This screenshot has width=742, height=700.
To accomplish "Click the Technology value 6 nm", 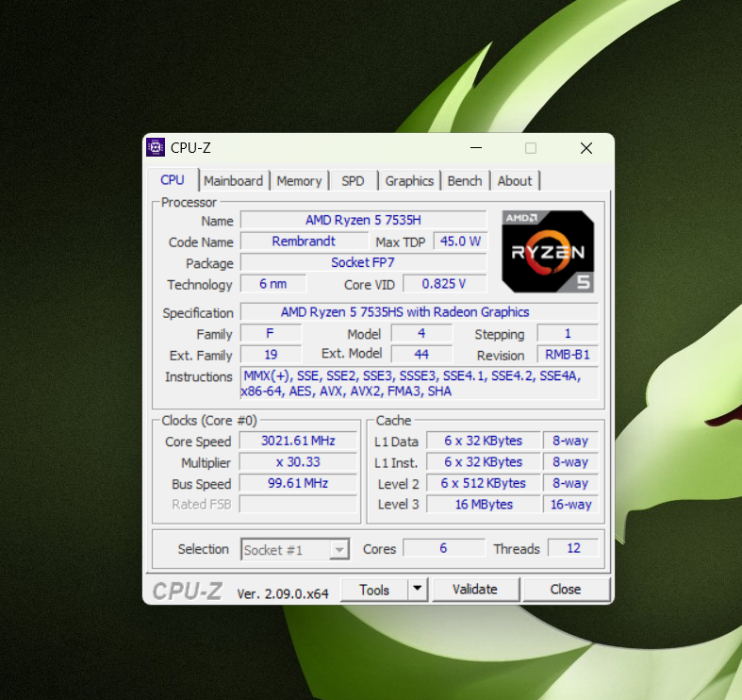I will tap(273, 284).
